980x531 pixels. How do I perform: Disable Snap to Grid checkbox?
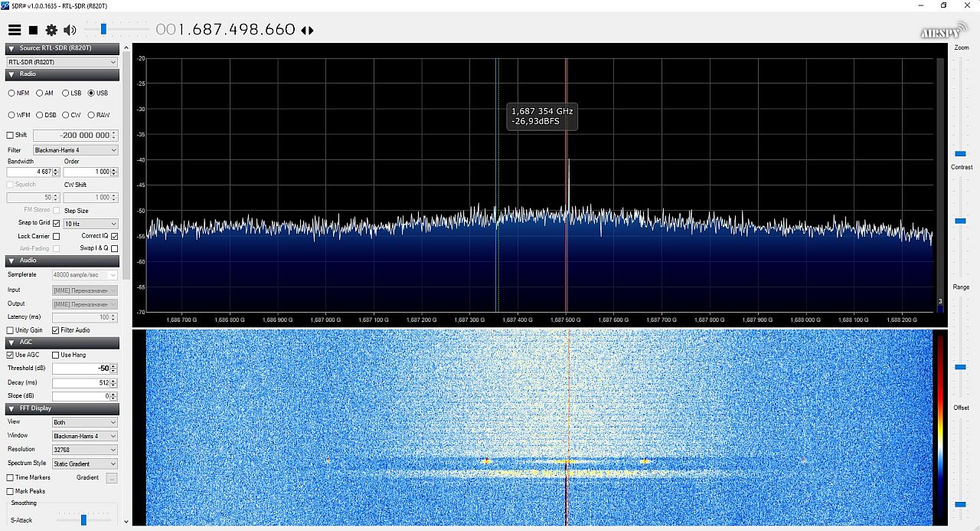[56, 223]
